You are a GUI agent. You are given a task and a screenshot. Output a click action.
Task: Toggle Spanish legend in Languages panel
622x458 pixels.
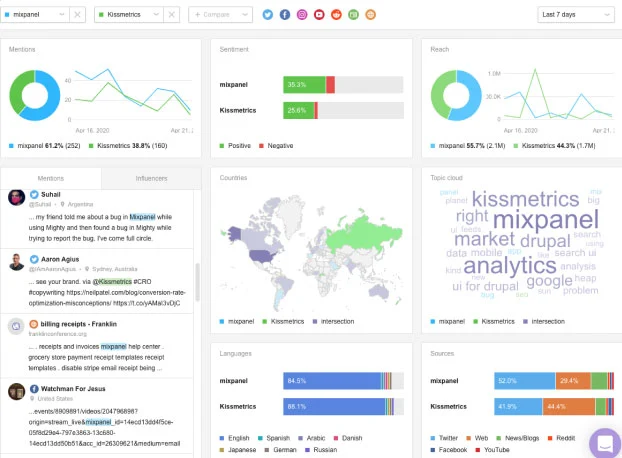274,438
